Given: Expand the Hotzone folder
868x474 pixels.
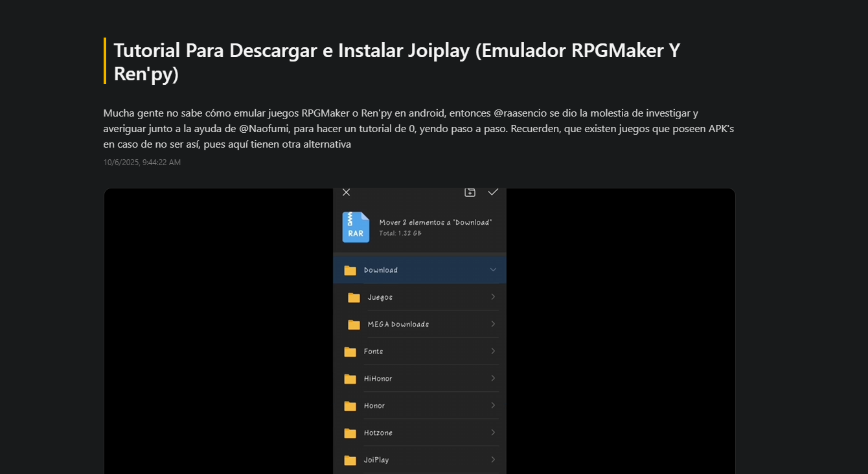Looking at the screenshot, I should [x=494, y=433].
